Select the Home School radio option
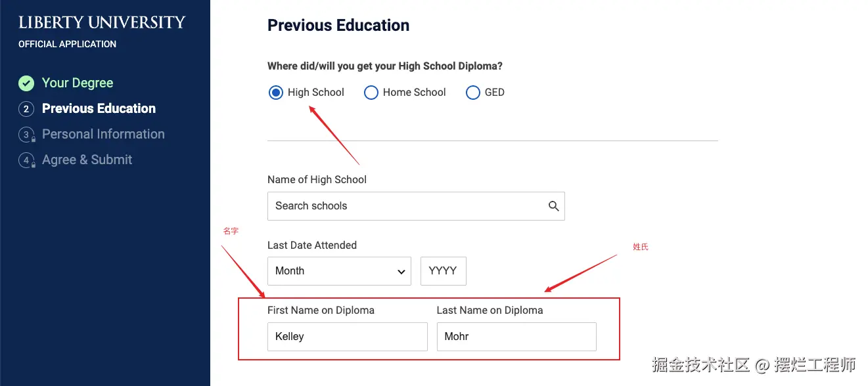This screenshot has width=868, height=386. tap(371, 93)
